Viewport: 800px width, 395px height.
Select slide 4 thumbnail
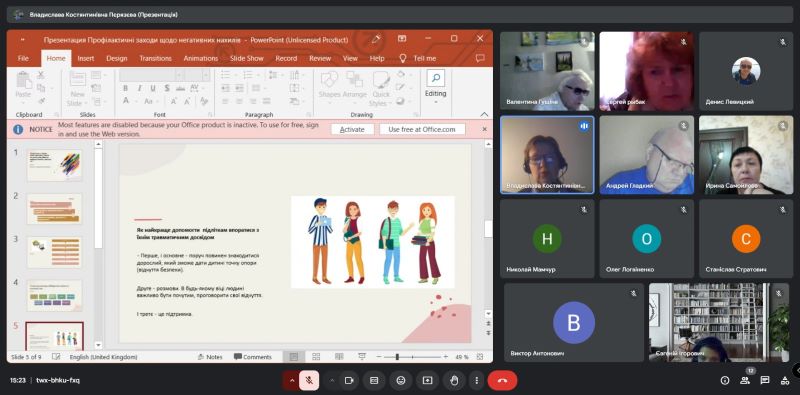coord(54,295)
